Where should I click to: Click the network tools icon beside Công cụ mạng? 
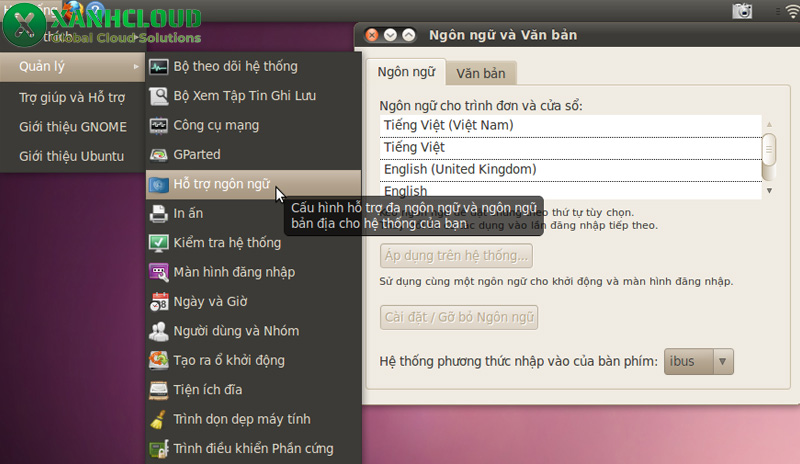click(158, 126)
